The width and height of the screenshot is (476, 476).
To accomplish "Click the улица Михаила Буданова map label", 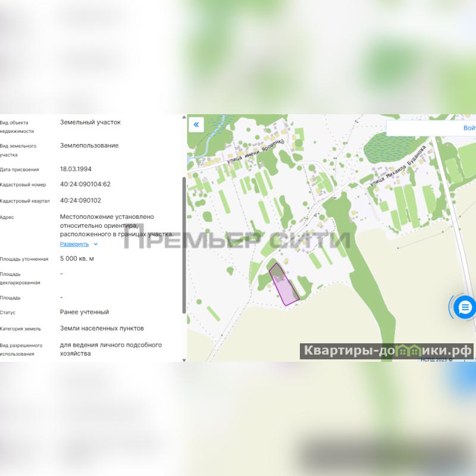I will tap(398, 165).
